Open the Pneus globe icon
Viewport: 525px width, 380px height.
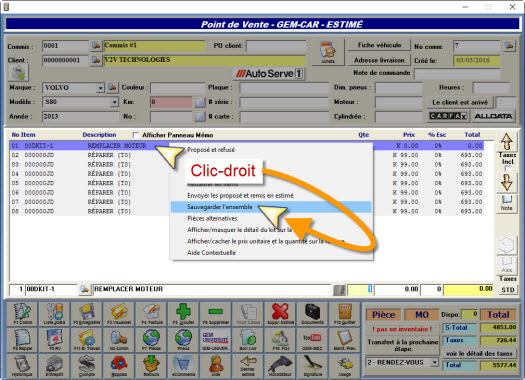click(x=183, y=340)
